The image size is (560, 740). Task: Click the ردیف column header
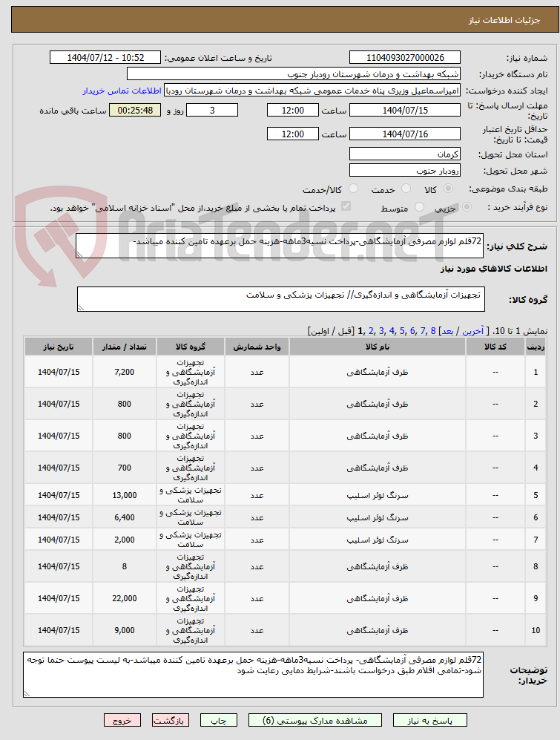(536, 347)
